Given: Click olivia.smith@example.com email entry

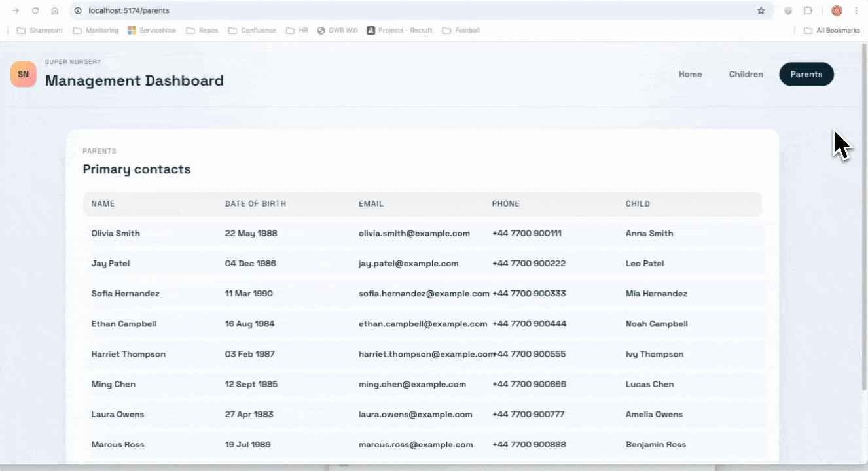Looking at the screenshot, I should (414, 233).
